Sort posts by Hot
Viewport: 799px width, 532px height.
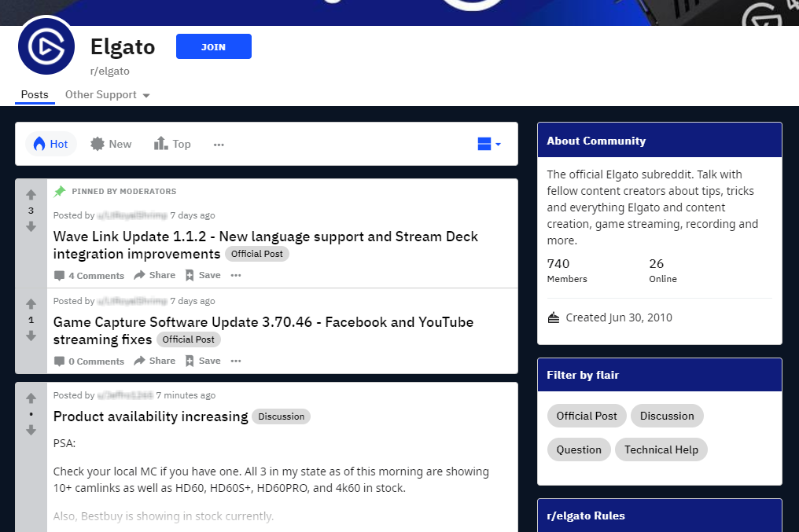tap(51, 144)
